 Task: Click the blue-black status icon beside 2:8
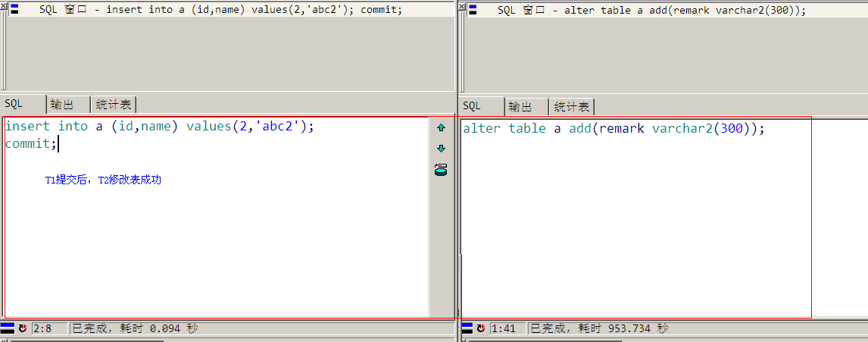pyautogui.click(x=8, y=328)
